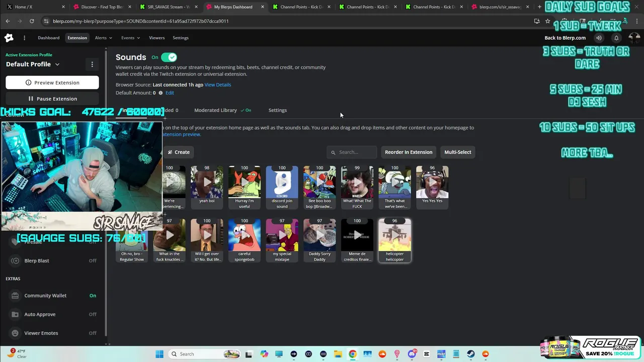Open the user avatar menu

(x=634, y=38)
